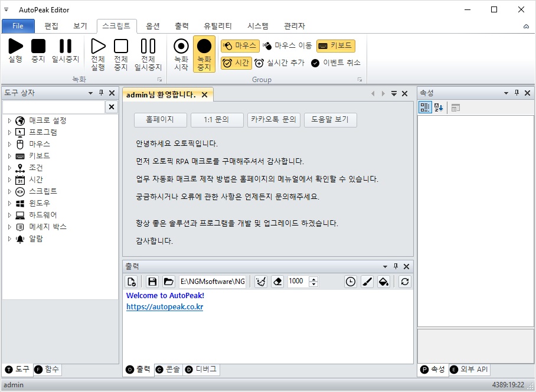The width and height of the screenshot is (536, 392).
Task: Click the 도움말 보기 button
Action: point(330,120)
